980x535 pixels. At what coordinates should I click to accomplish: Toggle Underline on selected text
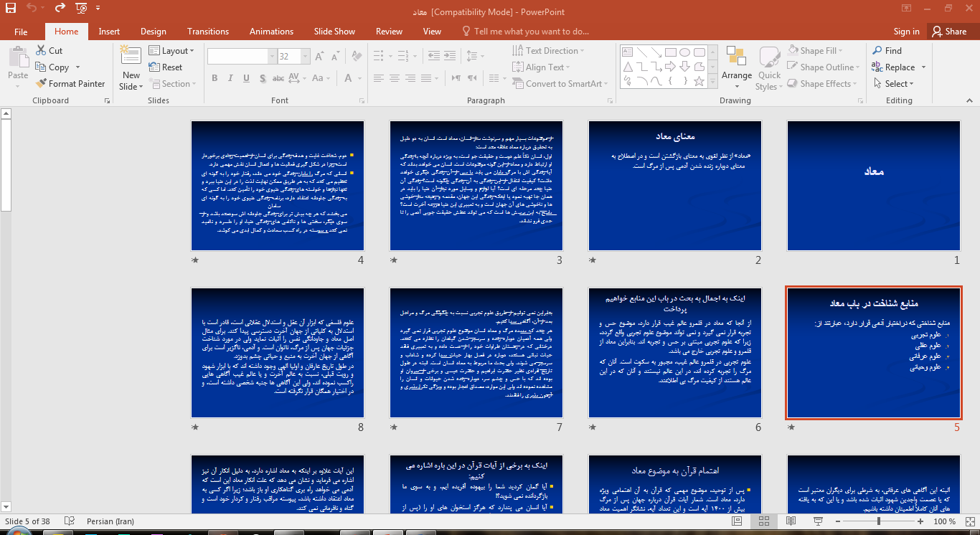click(245, 77)
